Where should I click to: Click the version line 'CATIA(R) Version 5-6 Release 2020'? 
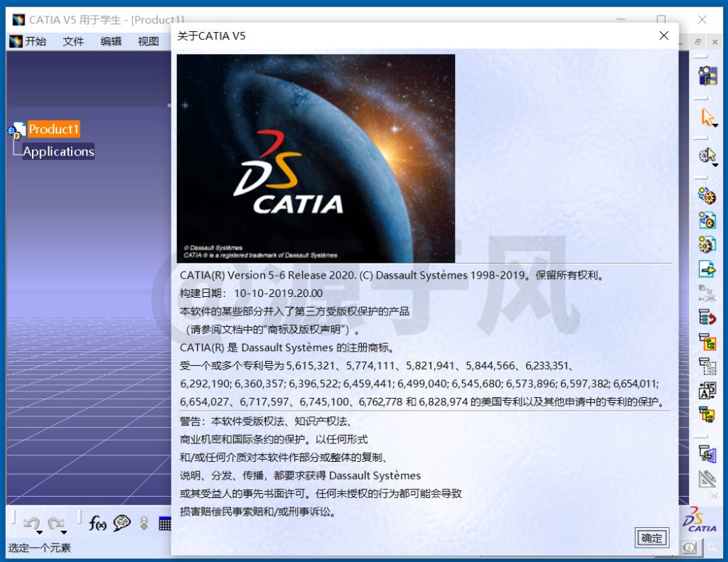[268, 275]
